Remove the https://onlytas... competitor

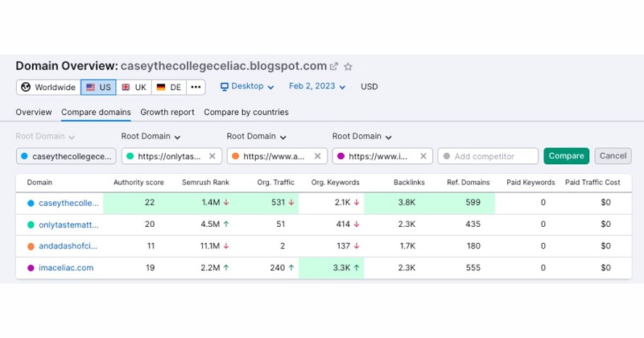click(213, 156)
